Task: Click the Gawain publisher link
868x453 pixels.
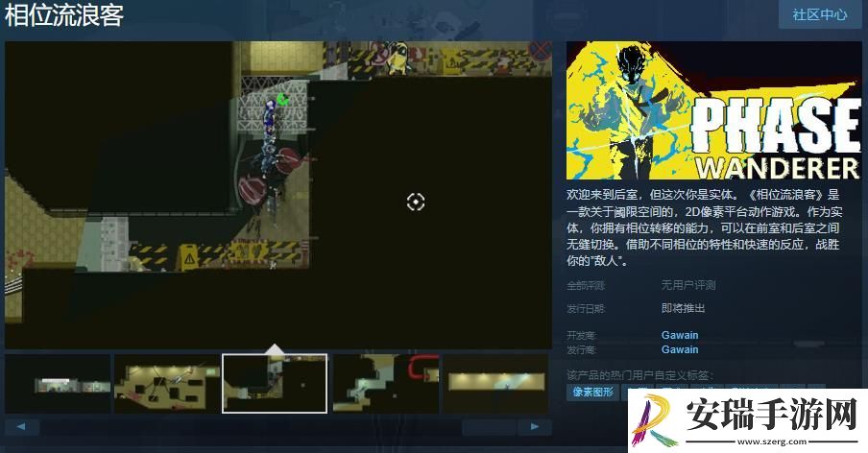Action: (x=679, y=349)
